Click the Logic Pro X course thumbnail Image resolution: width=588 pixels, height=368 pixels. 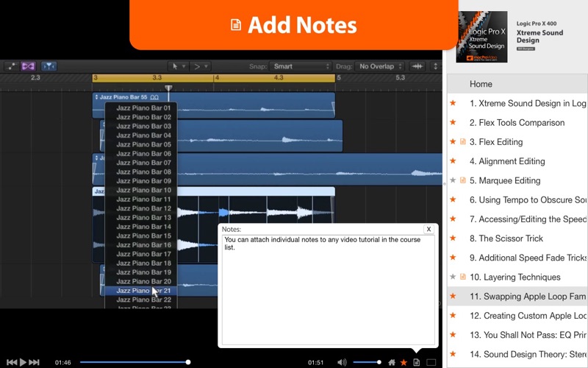coord(481,37)
